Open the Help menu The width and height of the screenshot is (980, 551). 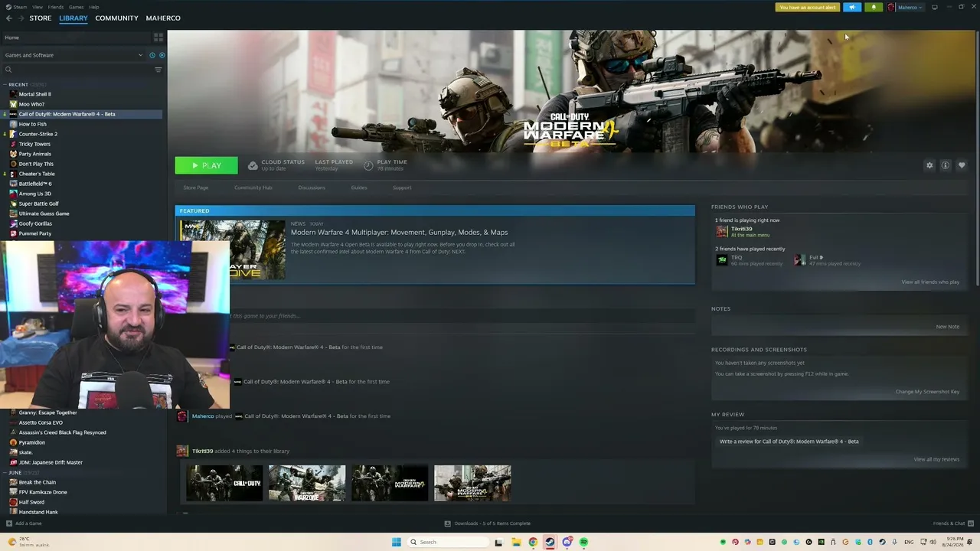coord(94,7)
